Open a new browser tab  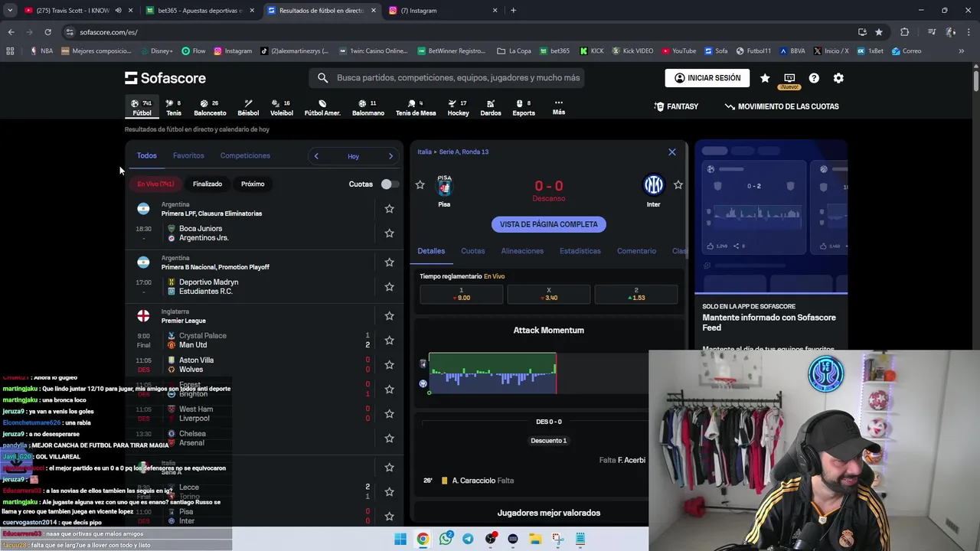click(513, 11)
